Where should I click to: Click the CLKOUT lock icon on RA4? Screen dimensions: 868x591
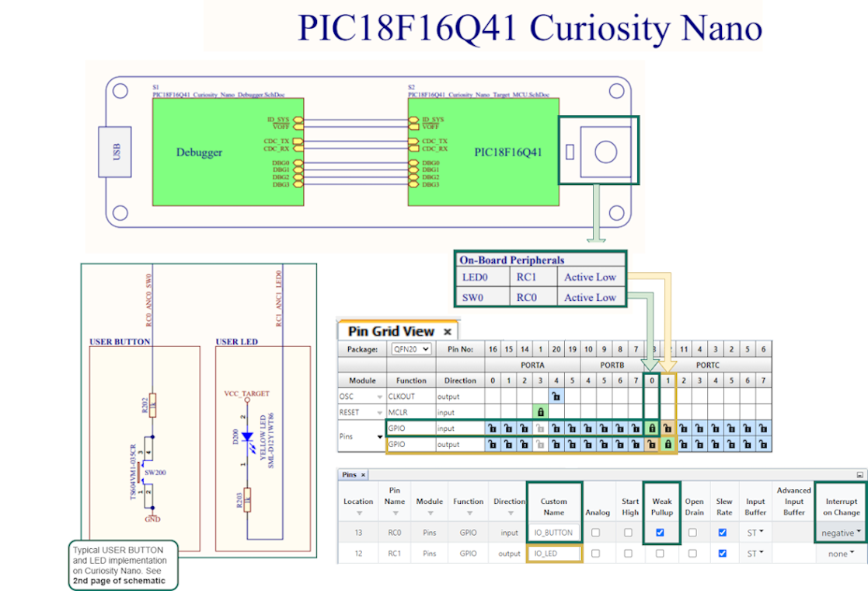coord(556,397)
